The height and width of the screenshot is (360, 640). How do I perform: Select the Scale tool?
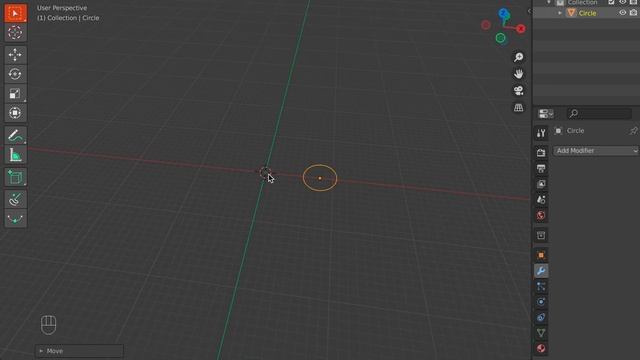[x=16, y=93]
